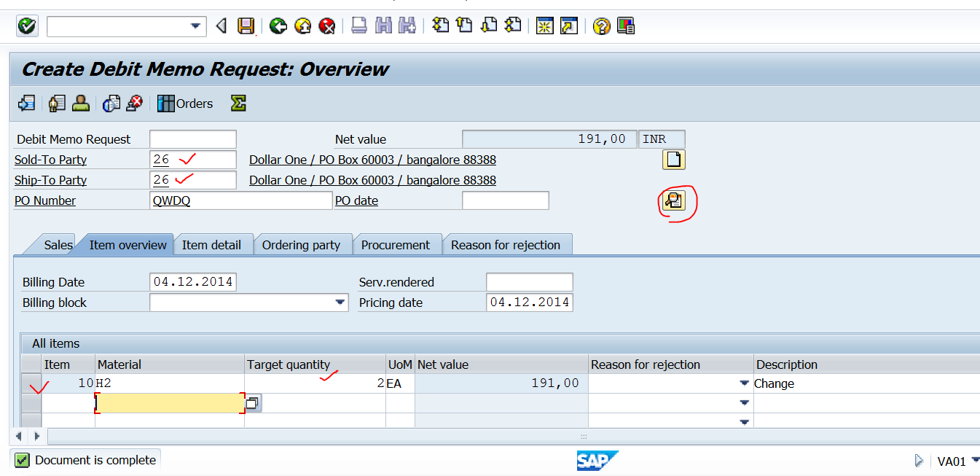Image resolution: width=980 pixels, height=476 pixels.
Task: Click the green Sigma sum icon
Action: (238, 104)
